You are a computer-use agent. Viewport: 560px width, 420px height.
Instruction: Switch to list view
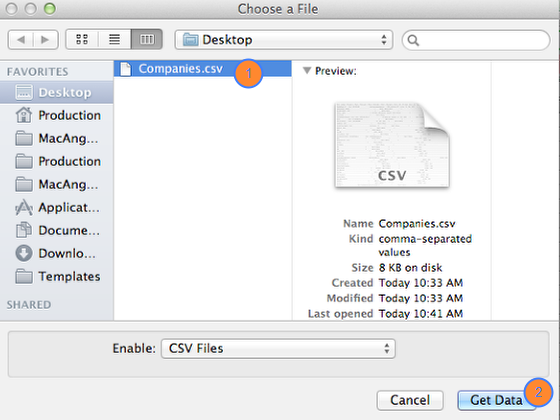[x=115, y=39]
